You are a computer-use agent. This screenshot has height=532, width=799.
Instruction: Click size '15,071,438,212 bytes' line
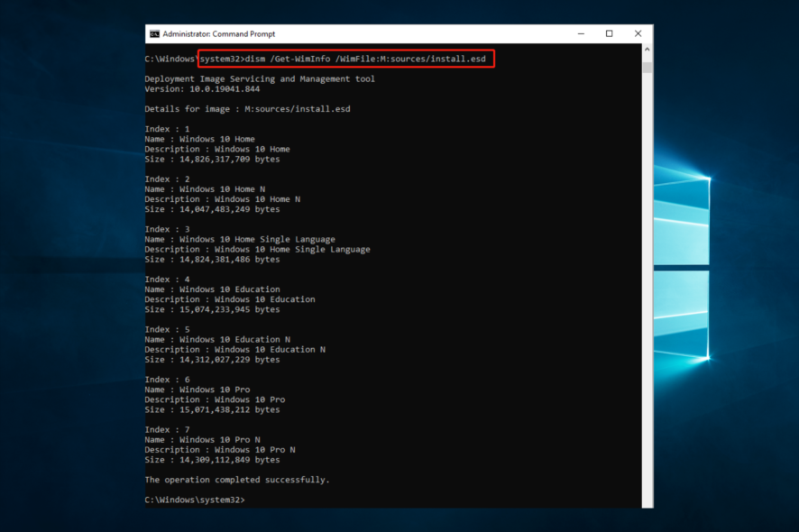click(x=212, y=409)
